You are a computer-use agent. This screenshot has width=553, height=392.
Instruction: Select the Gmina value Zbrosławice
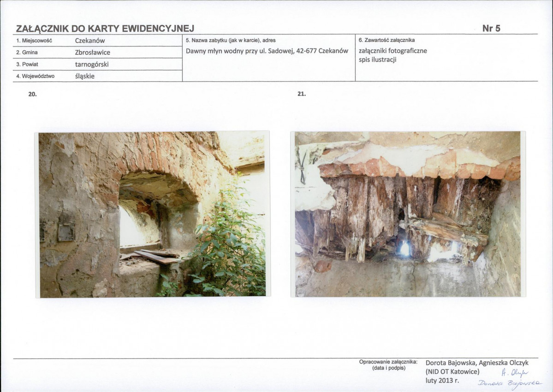(92, 53)
